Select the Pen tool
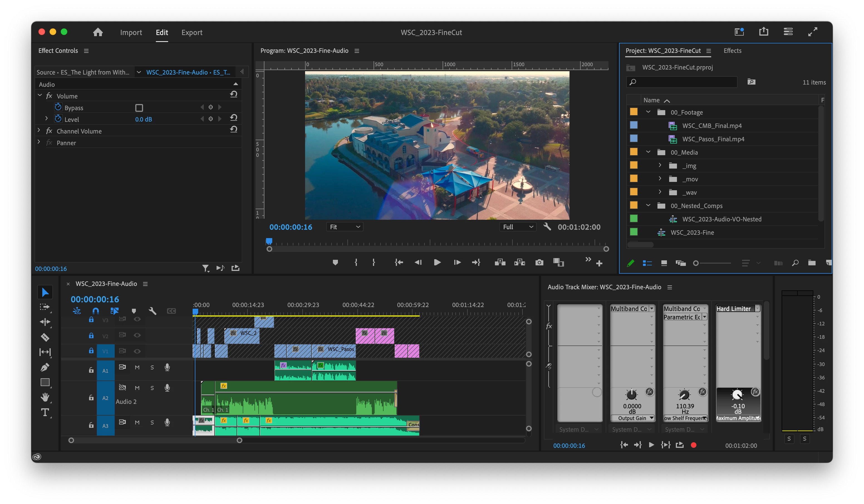Image resolution: width=864 pixels, height=504 pixels. pos(45,367)
